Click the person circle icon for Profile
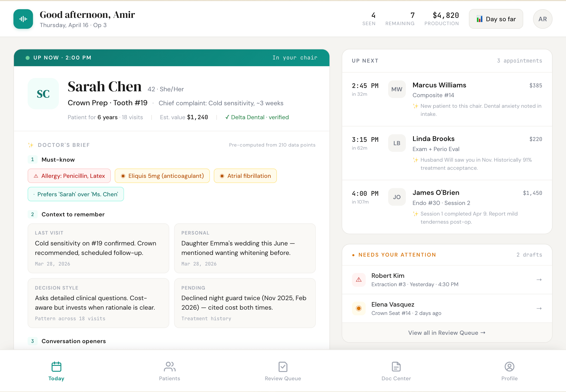This screenshot has width=566, height=392. coord(510,367)
